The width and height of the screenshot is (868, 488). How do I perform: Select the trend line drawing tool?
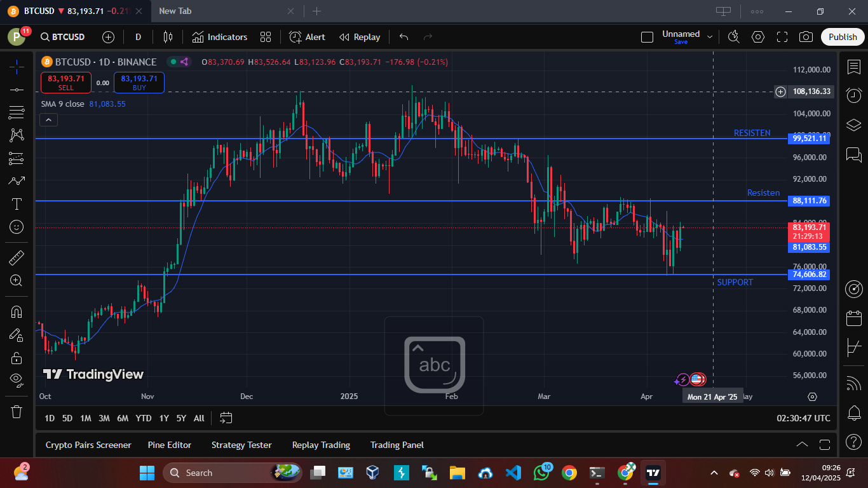[x=17, y=90]
